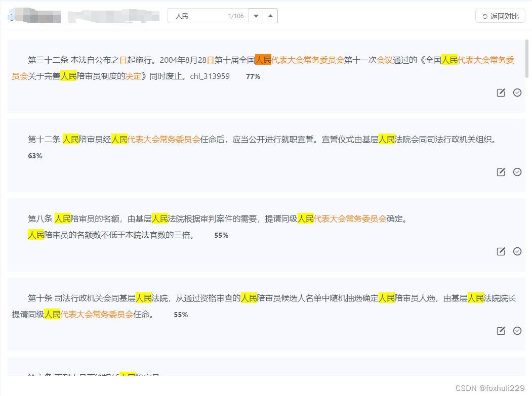Open the edit icon for 第十二条 card
532x396 pixels.
(x=501, y=172)
